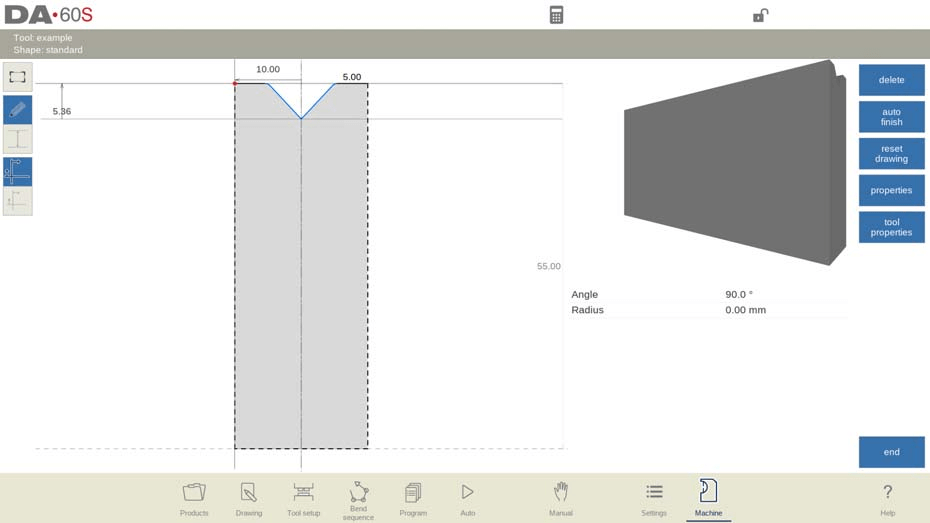Switch to Program mode
Screen dimensions: 930x523
[413, 498]
